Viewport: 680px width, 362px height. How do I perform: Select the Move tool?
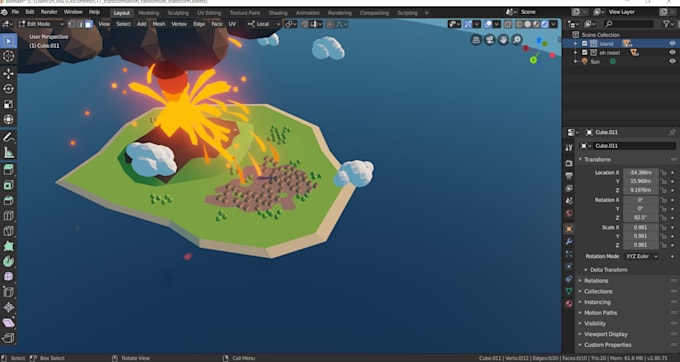tap(8, 74)
